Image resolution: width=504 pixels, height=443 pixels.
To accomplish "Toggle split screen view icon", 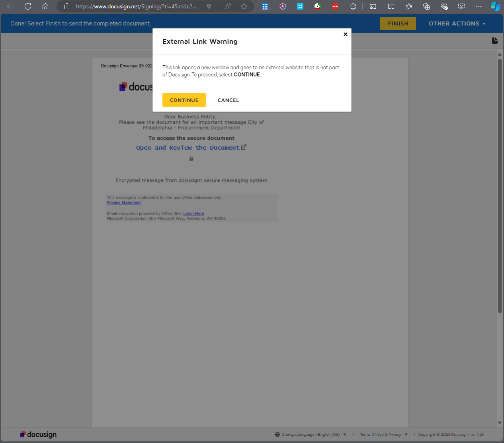I will click(x=391, y=6).
